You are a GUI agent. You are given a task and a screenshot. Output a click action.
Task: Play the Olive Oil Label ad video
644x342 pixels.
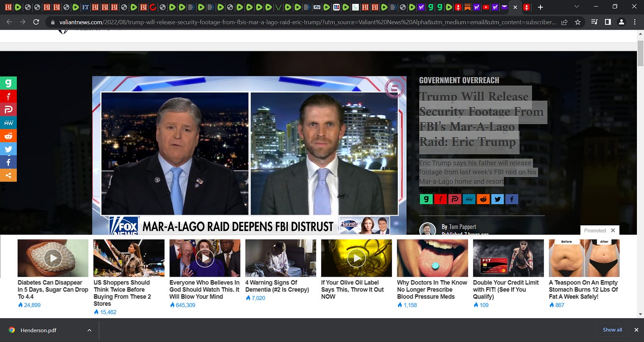(x=356, y=258)
